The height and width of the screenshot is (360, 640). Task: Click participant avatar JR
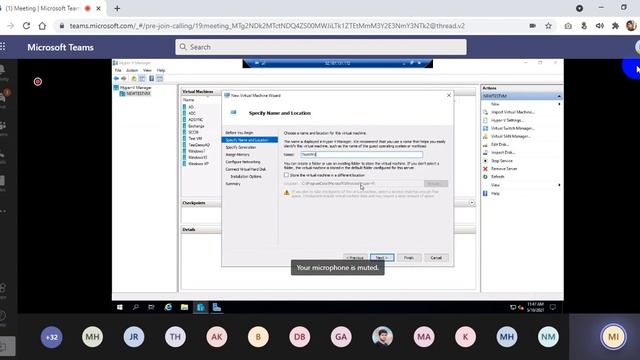tap(134, 337)
